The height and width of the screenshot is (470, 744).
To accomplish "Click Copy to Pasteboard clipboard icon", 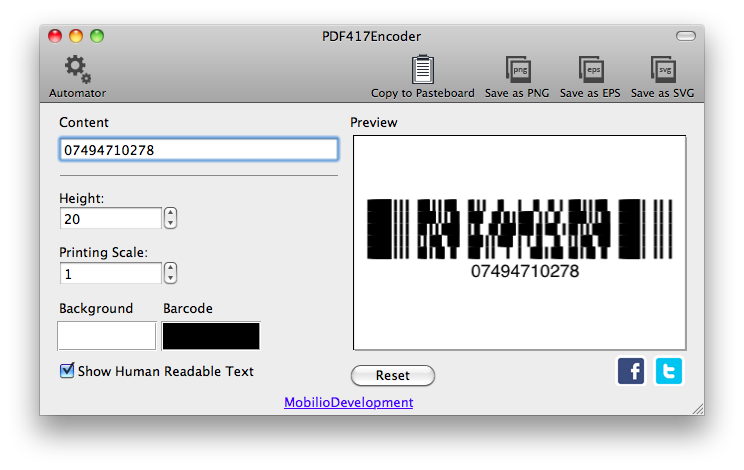I will pos(422,69).
